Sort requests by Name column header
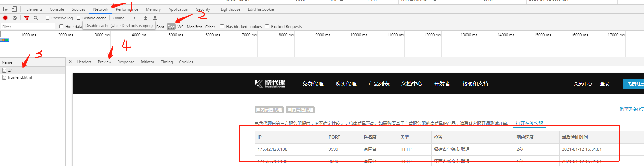The height and width of the screenshot is (166, 644). 33,62
